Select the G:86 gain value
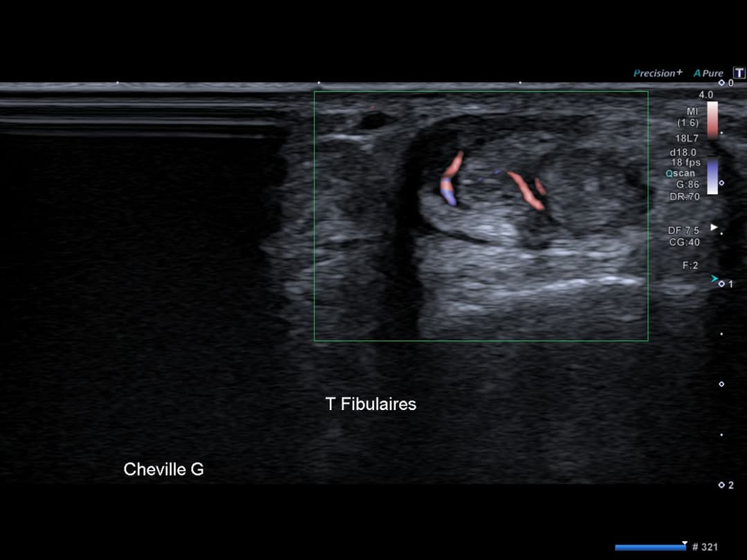This screenshot has height=560, width=747. pyautogui.click(x=688, y=185)
